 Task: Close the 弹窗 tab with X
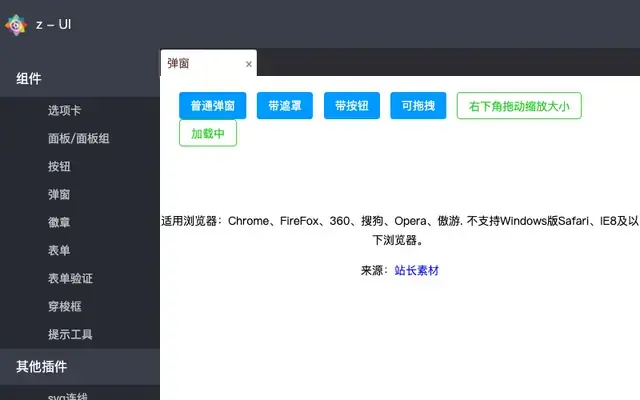pyautogui.click(x=249, y=64)
